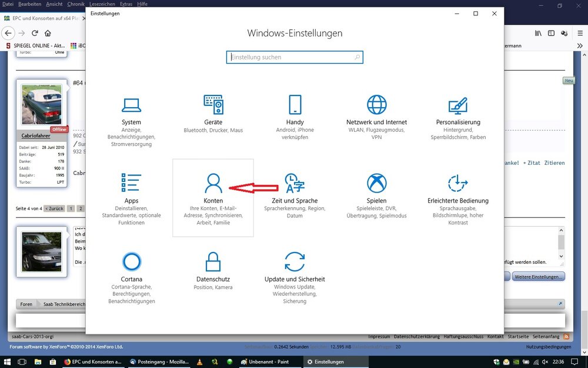The height and width of the screenshot is (368, 588).
Task: Click the Firefox extension icon with two spheres
Action: (x=564, y=33)
